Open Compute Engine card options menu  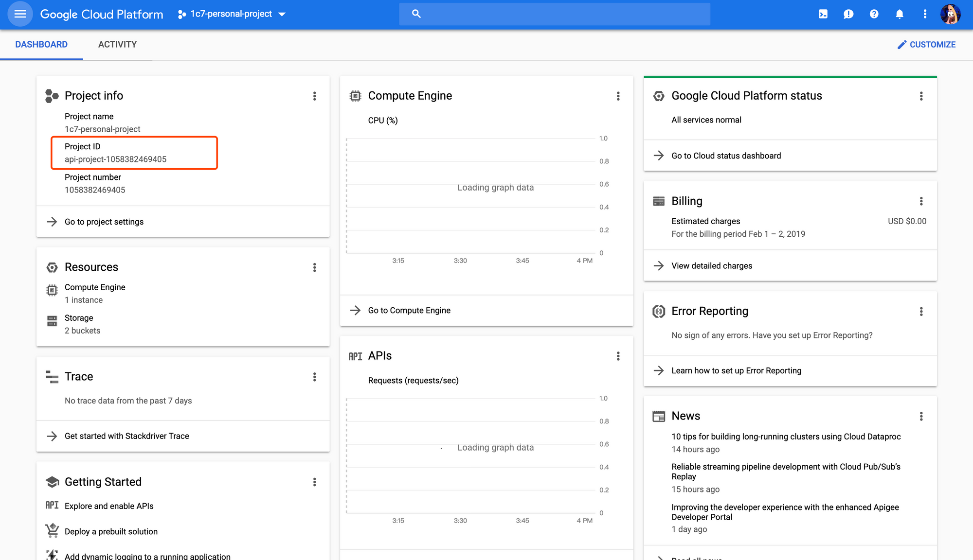click(618, 96)
